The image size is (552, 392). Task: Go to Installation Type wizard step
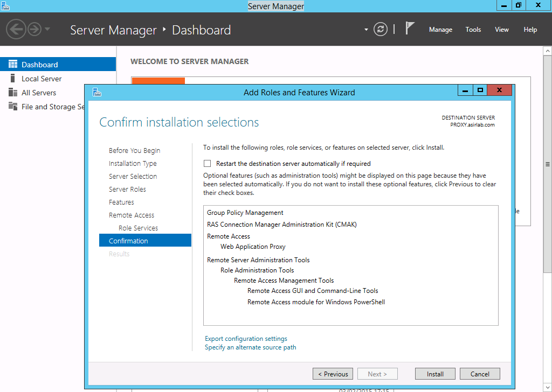[133, 164]
